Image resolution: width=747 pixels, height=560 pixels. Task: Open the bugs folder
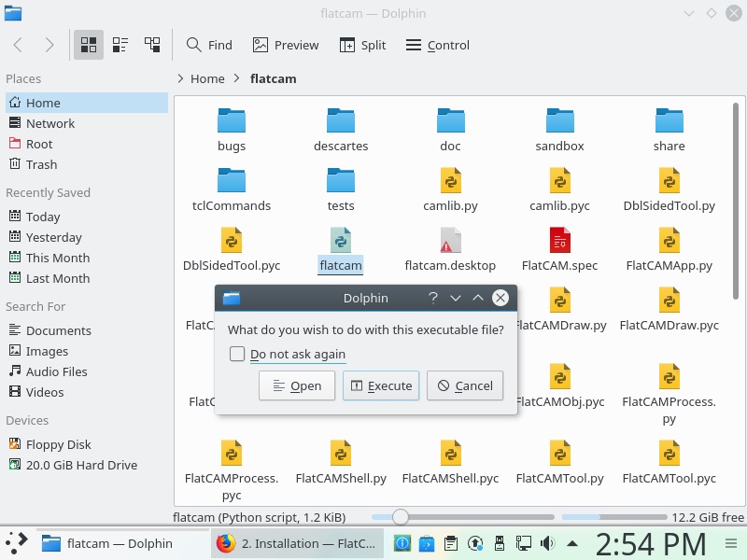click(232, 130)
